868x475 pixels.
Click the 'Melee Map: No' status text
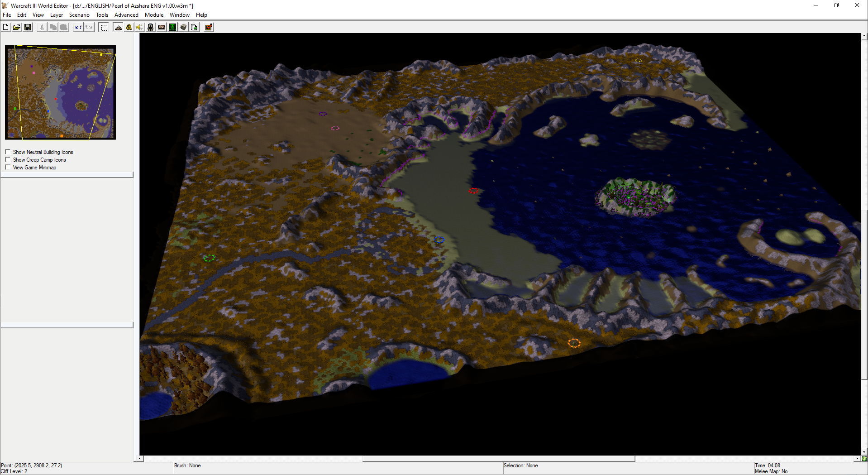771,471
